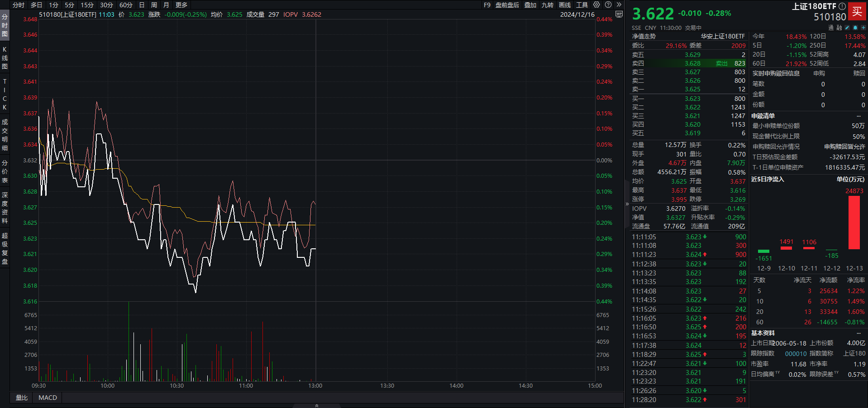Click the 涨停 limit-up price 3.995
The height and width of the screenshot is (408, 868).
click(679, 199)
